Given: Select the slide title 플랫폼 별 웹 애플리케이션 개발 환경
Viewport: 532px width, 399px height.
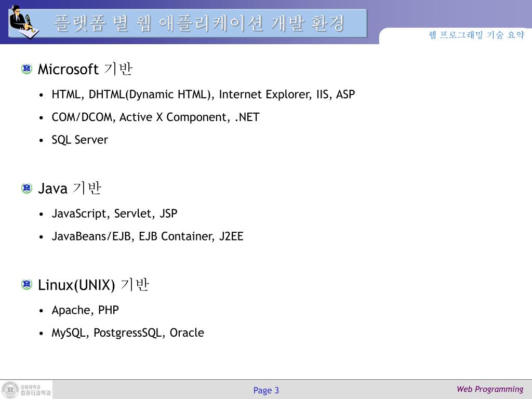Looking at the screenshot, I should tap(199, 23).
